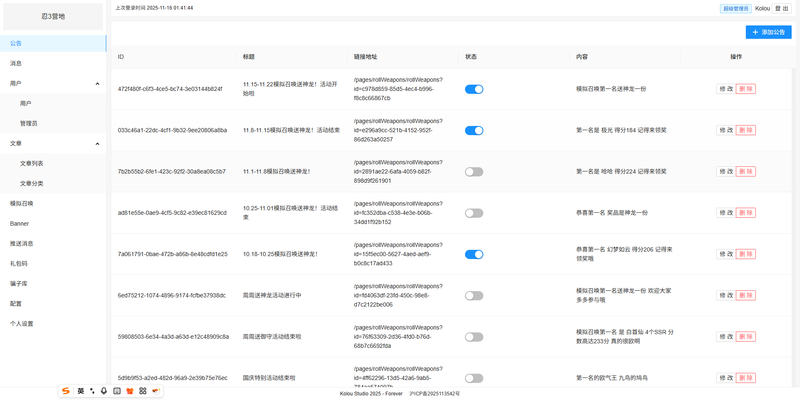The height and width of the screenshot is (400, 800).
Task: Click 修改 for the 11.8-11.15 announcement
Action: 726,130
